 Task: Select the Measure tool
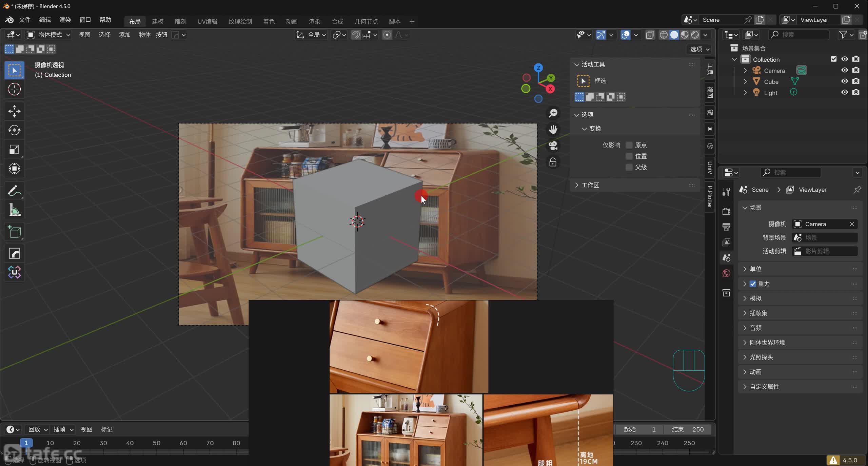click(x=14, y=210)
